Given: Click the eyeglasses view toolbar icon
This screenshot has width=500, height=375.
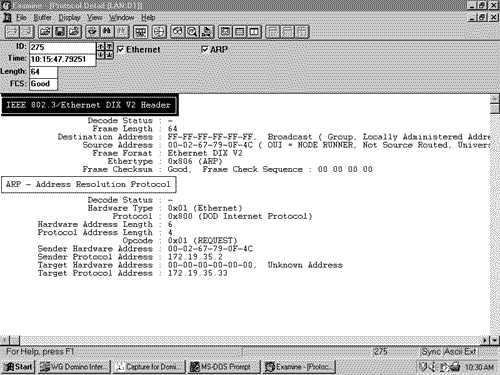Looking at the screenshot, I should click(x=177, y=32).
